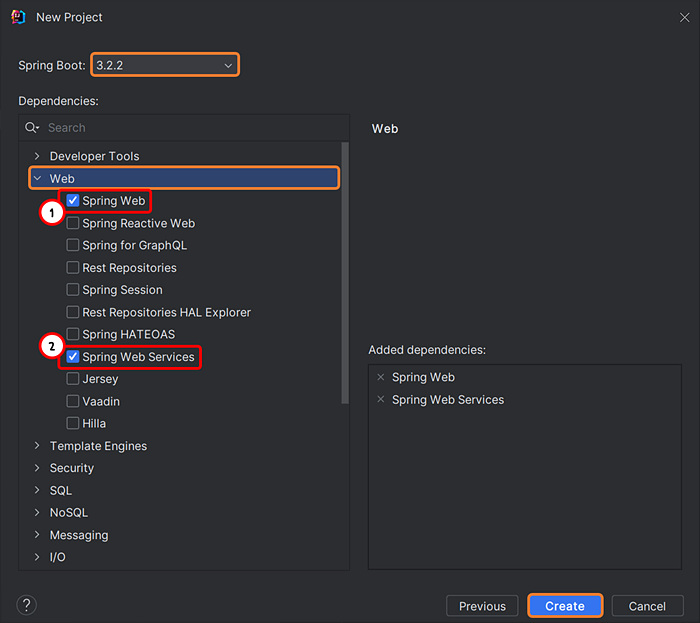The image size is (700, 623).
Task: Remove Spring Web Services from added dependencies
Action: [x=380, y=399]
